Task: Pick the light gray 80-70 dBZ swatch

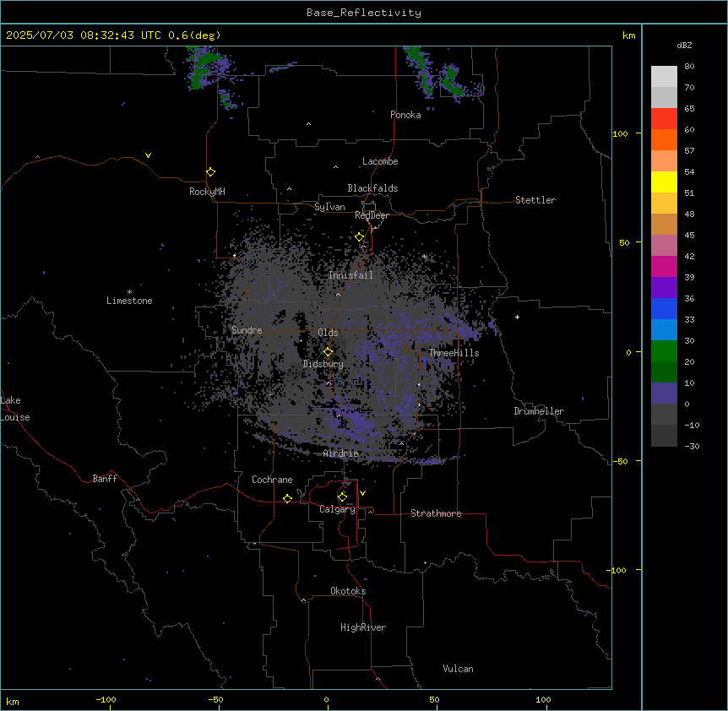Action: [664, 77]
